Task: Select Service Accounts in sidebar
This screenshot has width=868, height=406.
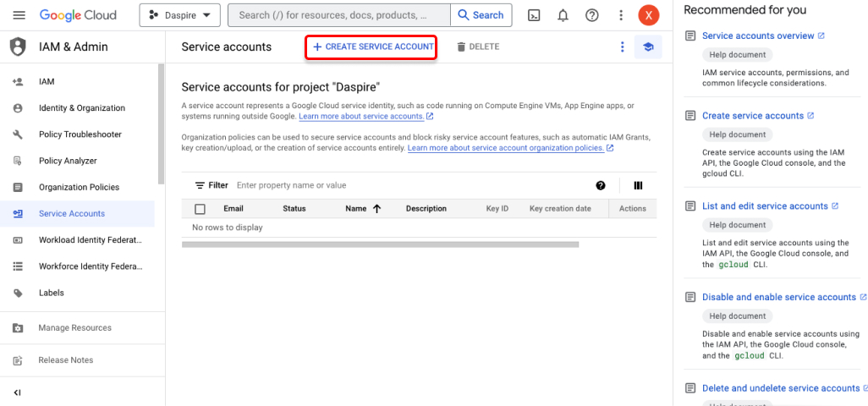Action: point(77,213)
